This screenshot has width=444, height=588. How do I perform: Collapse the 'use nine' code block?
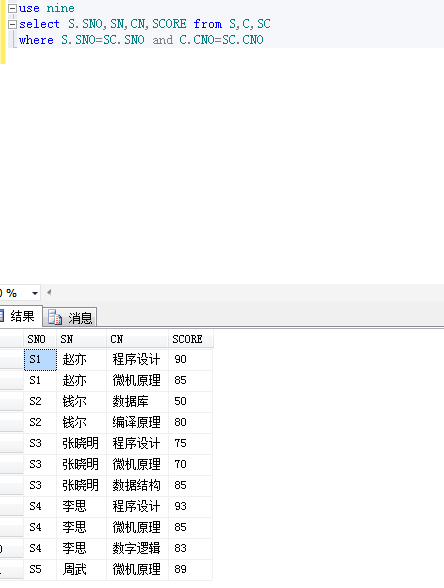[12, 8]
